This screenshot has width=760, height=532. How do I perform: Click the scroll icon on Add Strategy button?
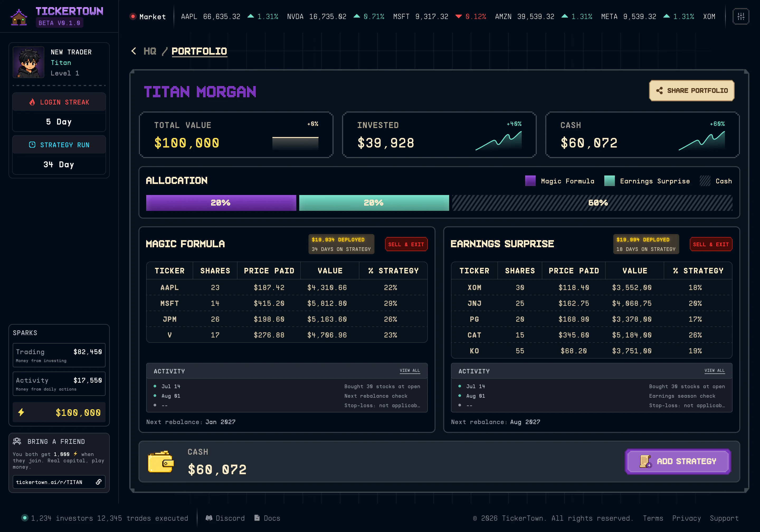645,461
